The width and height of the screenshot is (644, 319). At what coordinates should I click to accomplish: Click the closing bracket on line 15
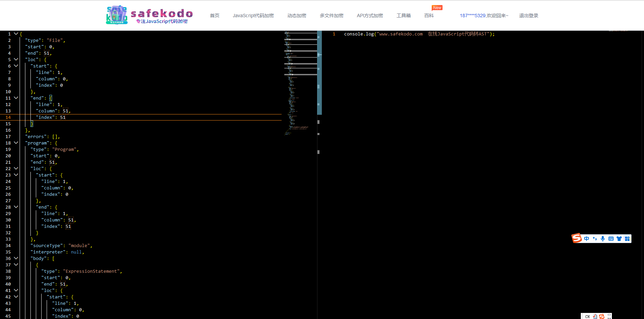coord(32,124)
